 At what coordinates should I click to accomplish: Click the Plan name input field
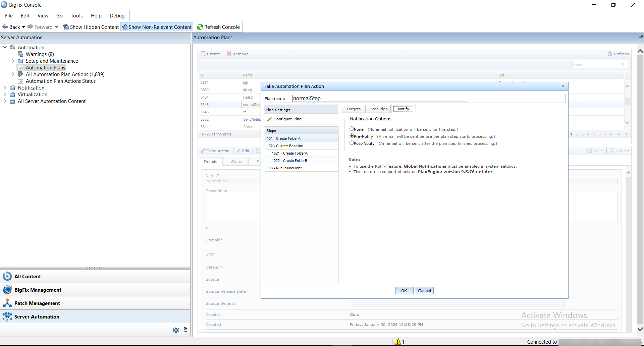coord(379,99)
